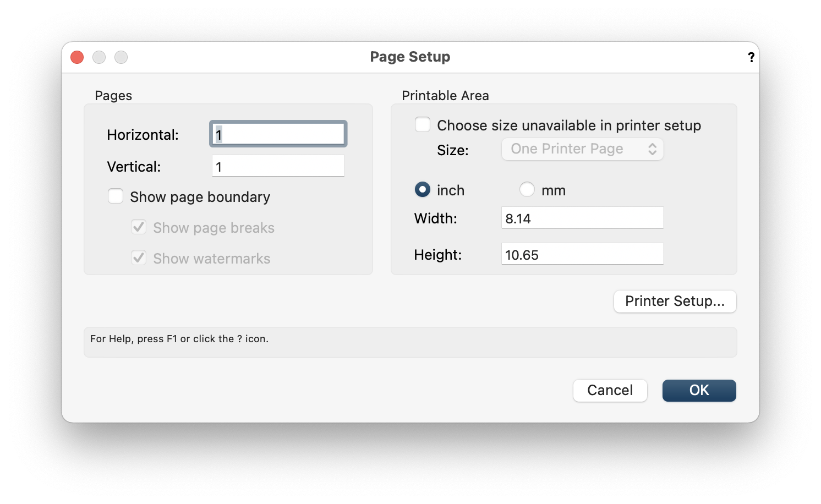Select the mm radio button
Screen dimensions: 821x504
(527, 189)
